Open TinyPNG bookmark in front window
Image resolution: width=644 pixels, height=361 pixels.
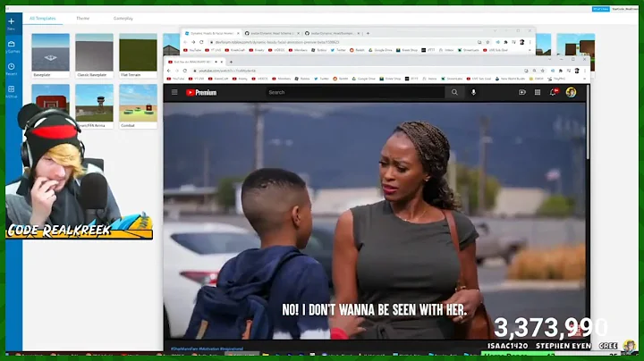(x=557, y=79)
